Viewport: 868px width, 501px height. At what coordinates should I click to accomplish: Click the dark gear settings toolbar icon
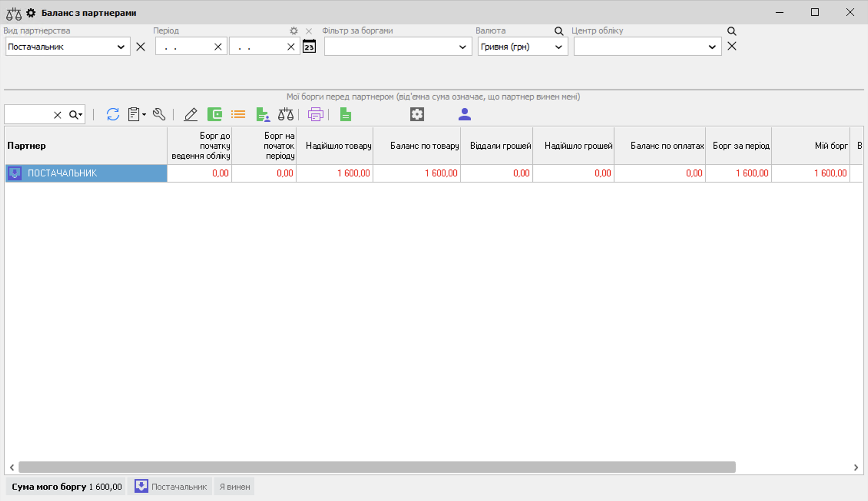417,114
